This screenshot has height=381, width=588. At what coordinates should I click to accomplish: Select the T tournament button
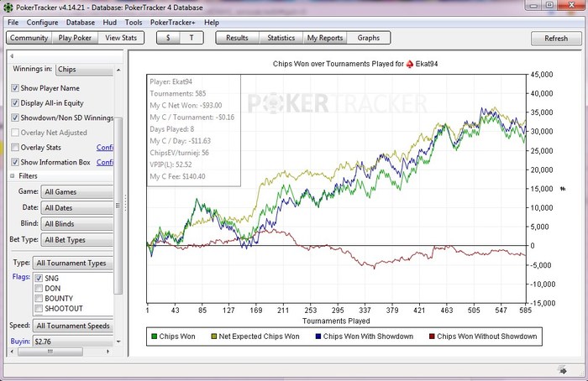[192, 38]
